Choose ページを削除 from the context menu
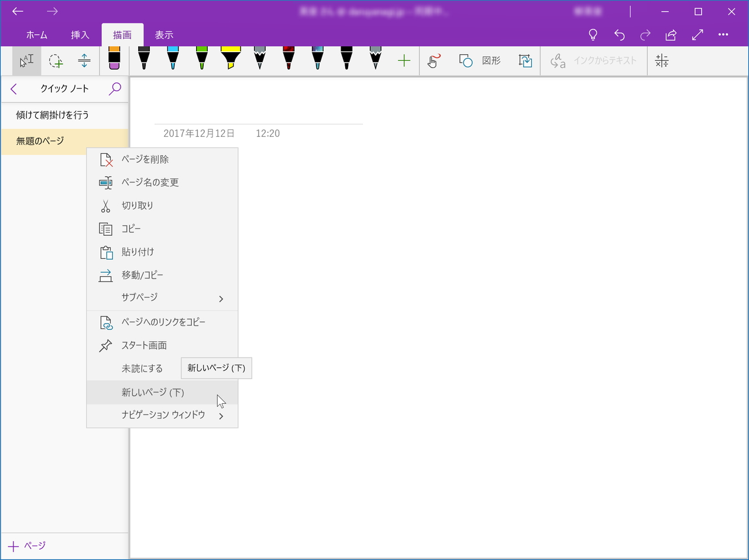Screen dimensions: 749x560 coord(162,159)
